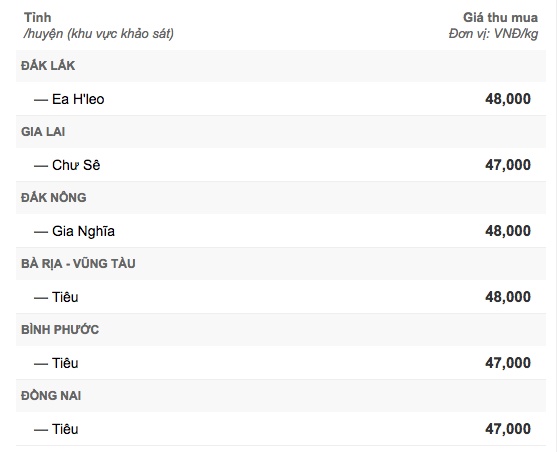The width and height of the screenshot is (557, 452).
Task: Select the GIA LAI province row
Action: pyautogui.click(x=281, y=132)
